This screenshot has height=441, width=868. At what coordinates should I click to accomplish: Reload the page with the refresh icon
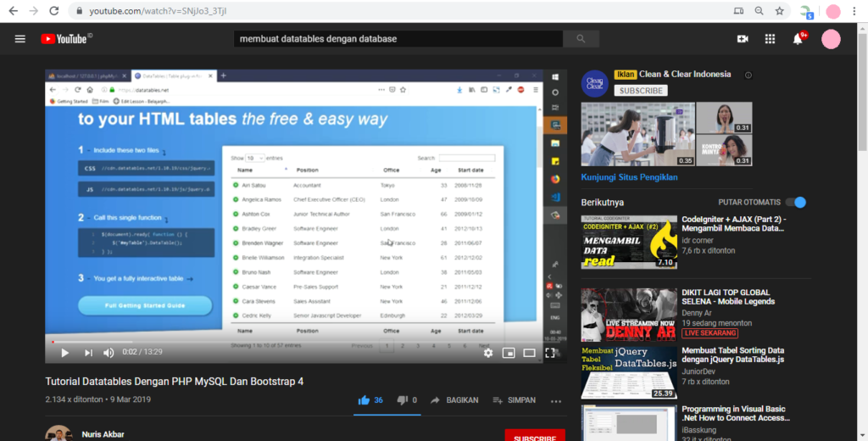click(x=53, y=10)
